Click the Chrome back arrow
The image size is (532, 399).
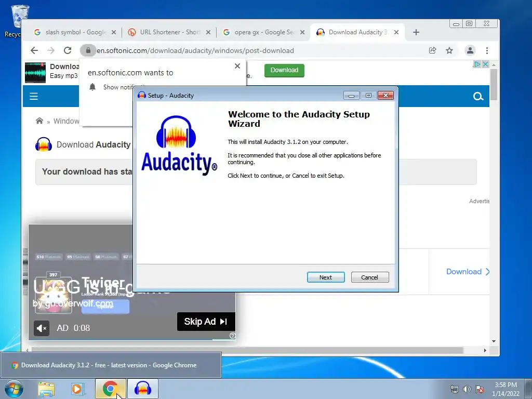click(x=34, y=50)
